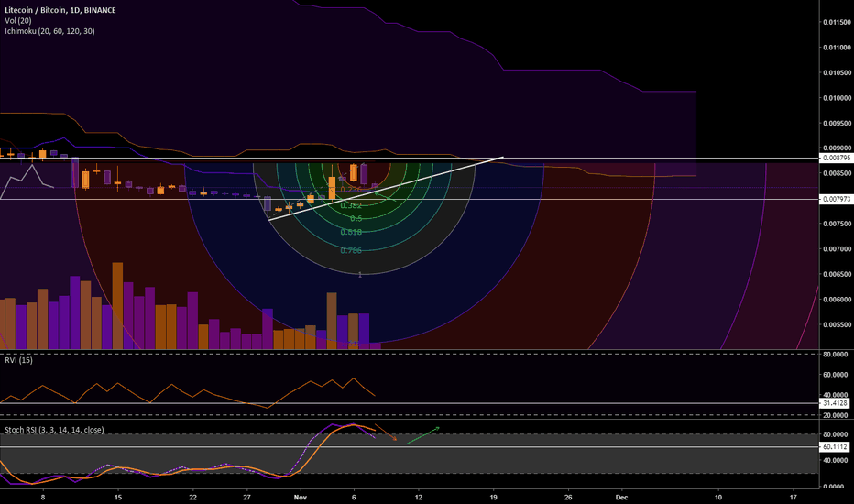Image resolution: width=854 pixels, height=504 pixels.
Task: Click the RVI (15) indicator label
Action: [x=18, y=360]
